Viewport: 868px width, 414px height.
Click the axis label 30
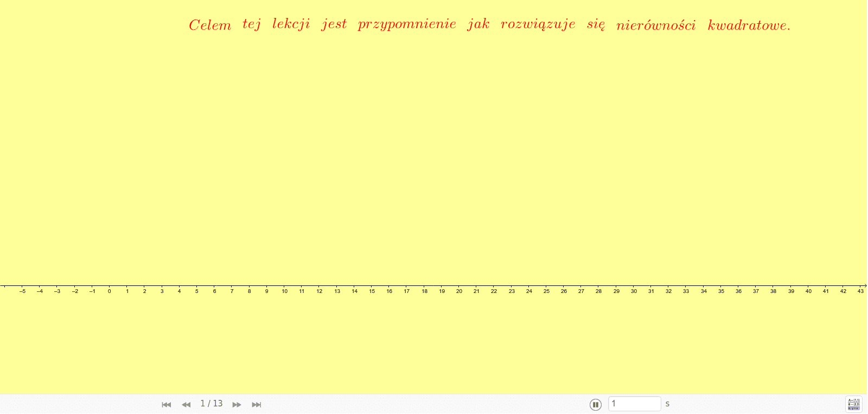click(634, 291)
